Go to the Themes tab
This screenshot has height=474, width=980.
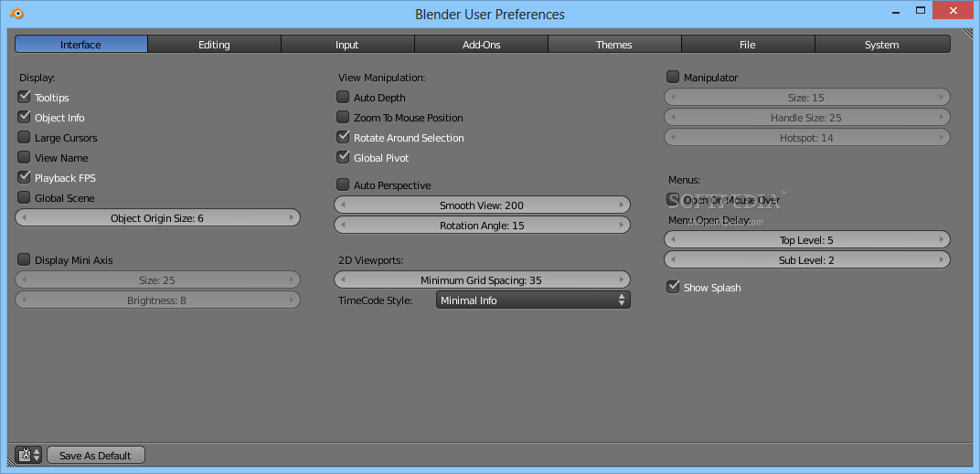[x=614, y=45]
